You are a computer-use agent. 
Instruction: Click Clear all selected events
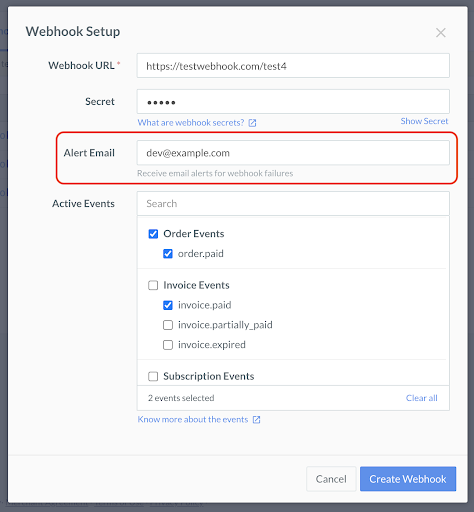coord(421,398)
